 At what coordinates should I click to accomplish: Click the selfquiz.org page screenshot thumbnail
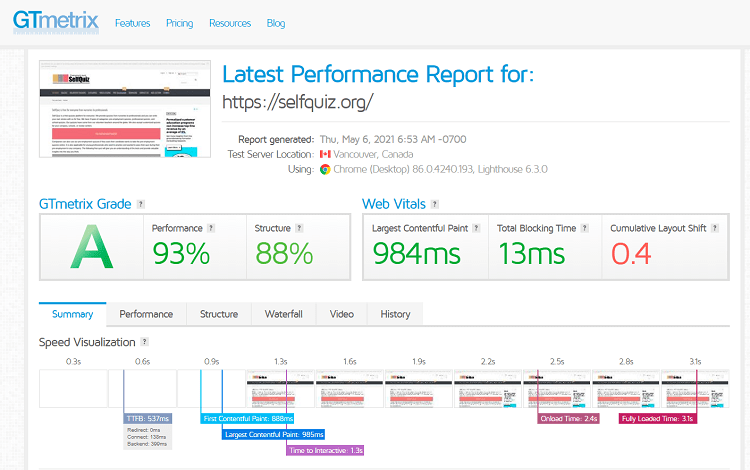[x=125, y=109]
